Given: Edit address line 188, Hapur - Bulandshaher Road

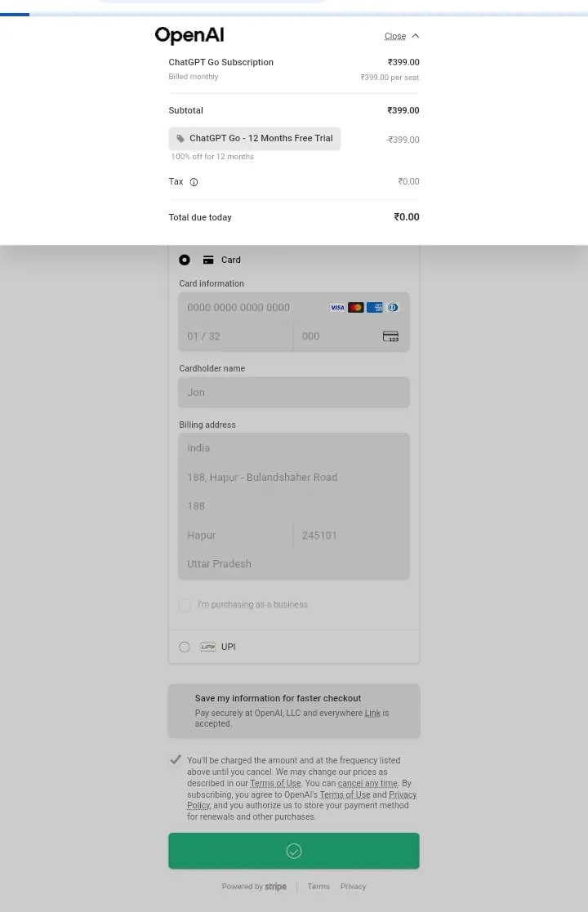Looking at the screenshot, I should click(x=294, y=477).
